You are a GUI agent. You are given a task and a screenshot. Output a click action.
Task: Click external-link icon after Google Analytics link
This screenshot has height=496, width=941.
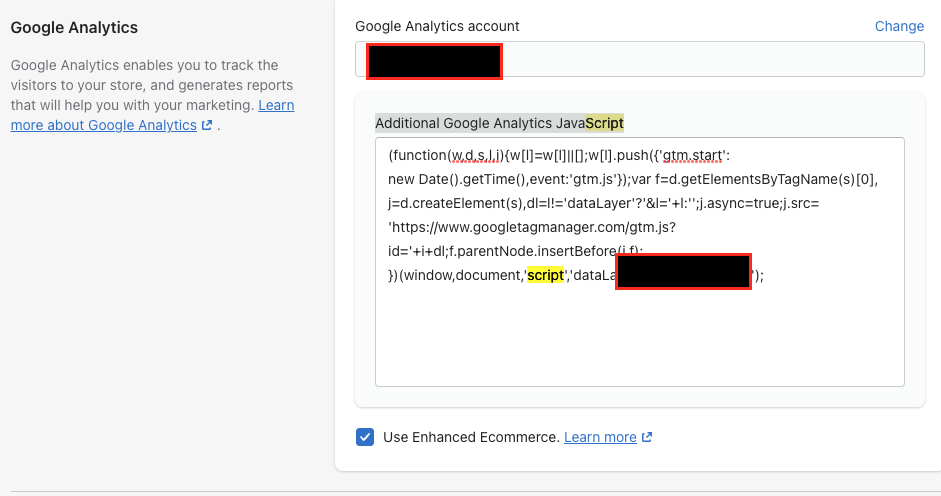pyautogui.click(x=207, y=126)
